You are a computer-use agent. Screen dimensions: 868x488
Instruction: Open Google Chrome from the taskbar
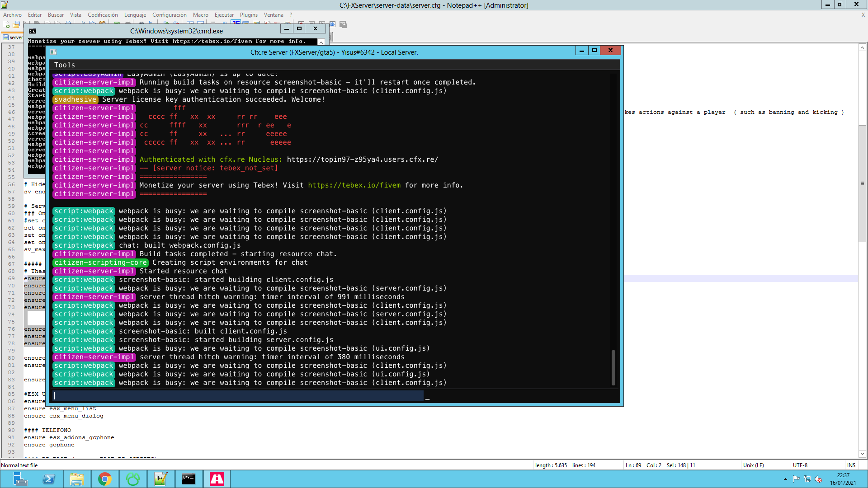point(105,479)
